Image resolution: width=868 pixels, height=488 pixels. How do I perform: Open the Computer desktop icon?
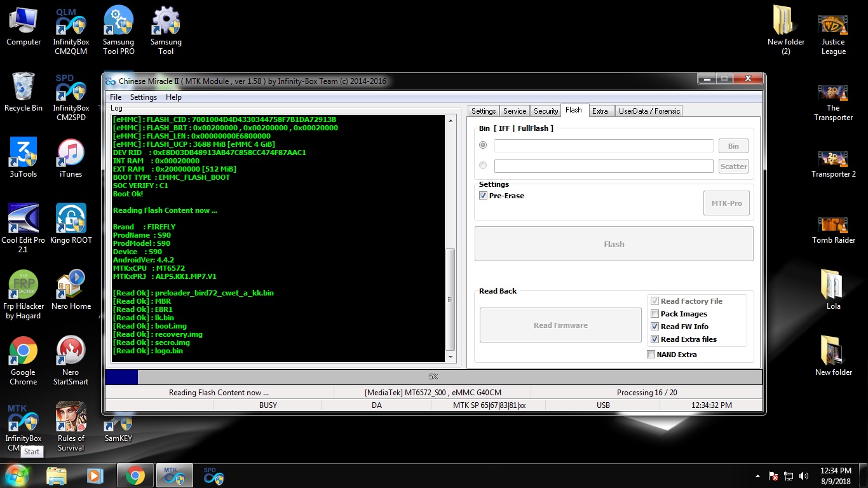[x=24, y=26]
